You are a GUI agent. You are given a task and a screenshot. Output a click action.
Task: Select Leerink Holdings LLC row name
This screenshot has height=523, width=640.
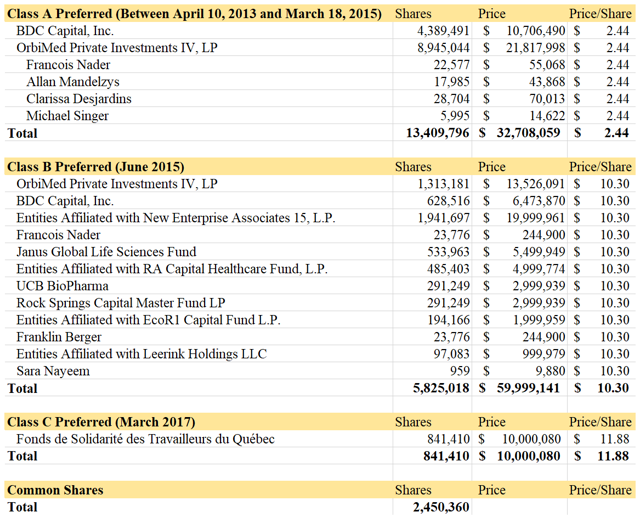[141, 354]
